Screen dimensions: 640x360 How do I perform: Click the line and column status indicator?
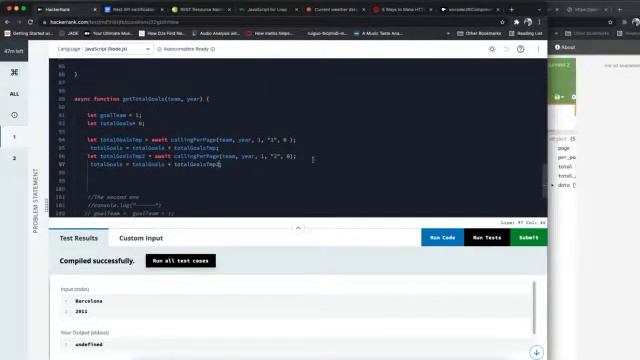point(523,222)
